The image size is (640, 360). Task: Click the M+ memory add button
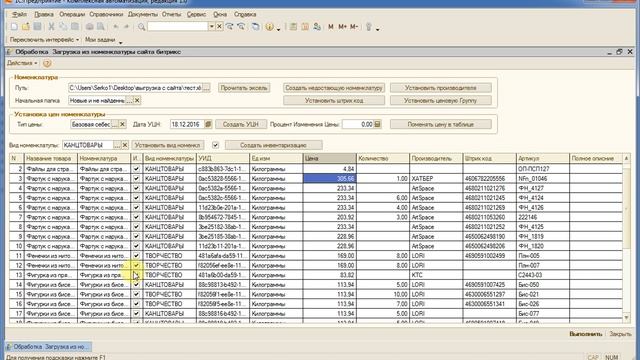pyautogui.click(x=342, y=27)
